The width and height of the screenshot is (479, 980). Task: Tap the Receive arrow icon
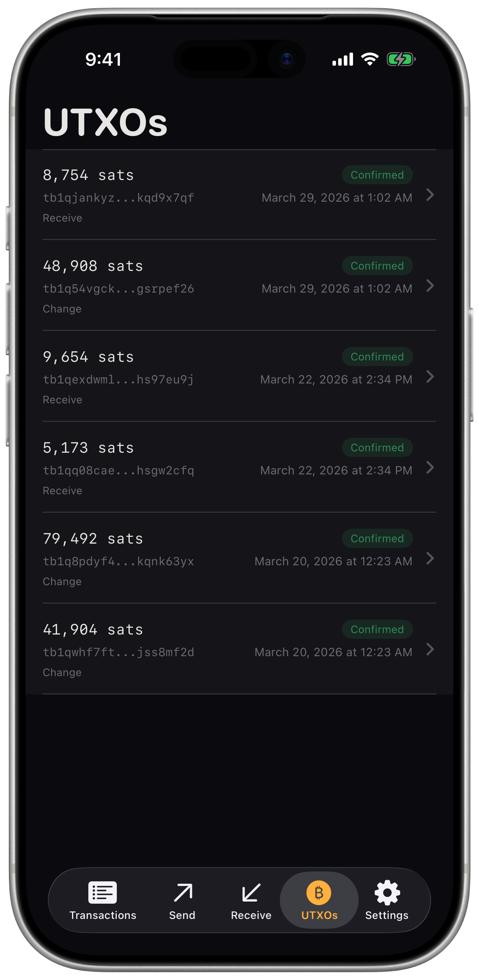pyautogui.click(x=251, y=892)
